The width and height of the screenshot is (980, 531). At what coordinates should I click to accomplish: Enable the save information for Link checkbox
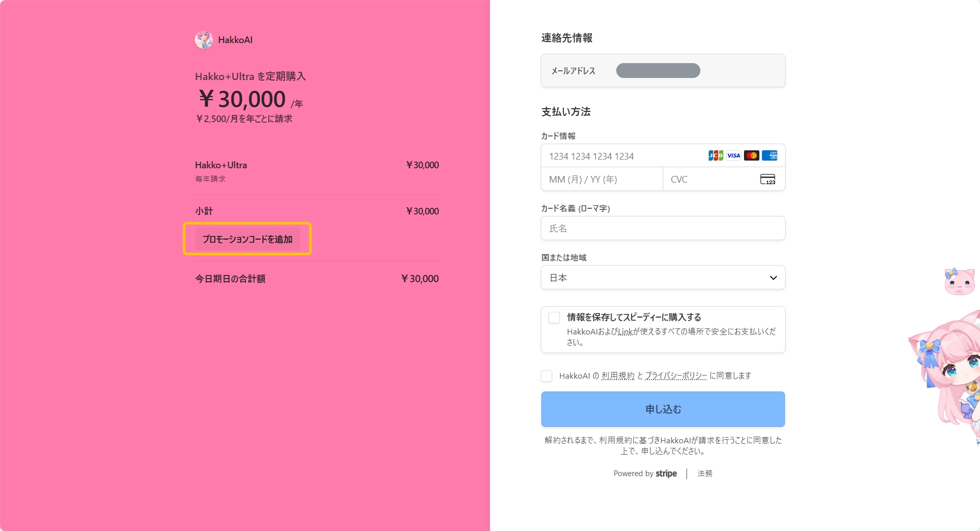click(554, 318)
